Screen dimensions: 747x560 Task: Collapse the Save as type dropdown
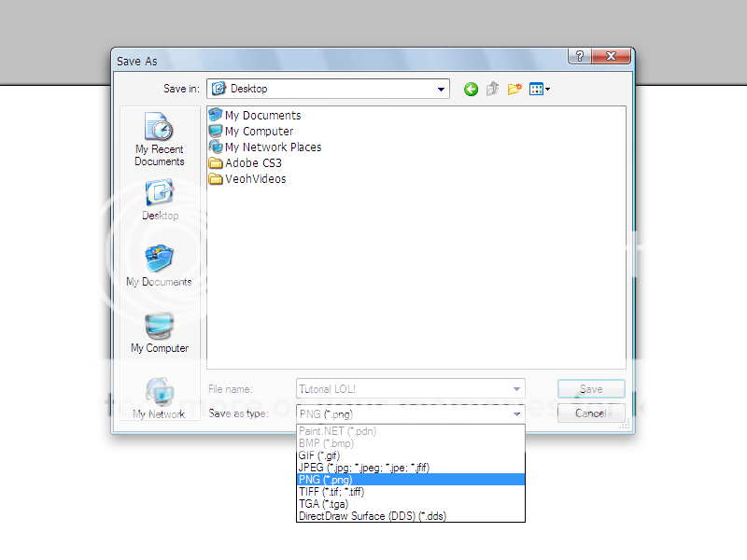516,413
